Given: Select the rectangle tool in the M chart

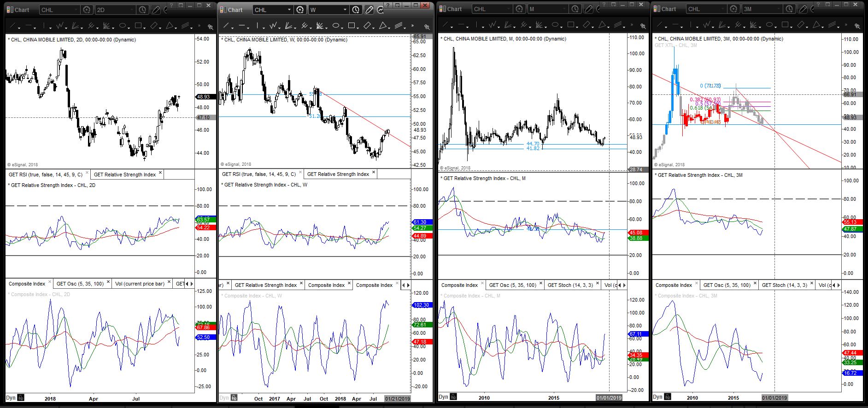Looking at the screenshot, I should pyautogui.click(x=571, y=25).
